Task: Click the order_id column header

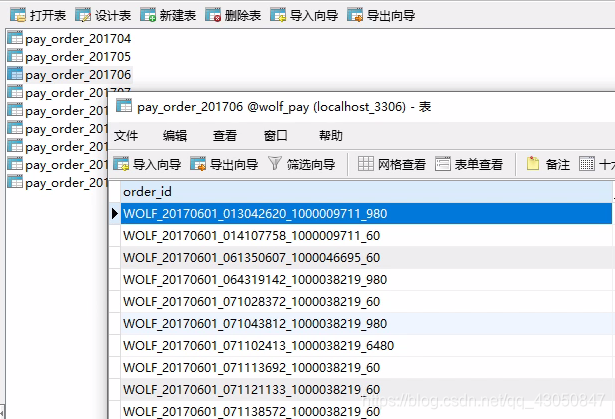Action: coord(366,192)
